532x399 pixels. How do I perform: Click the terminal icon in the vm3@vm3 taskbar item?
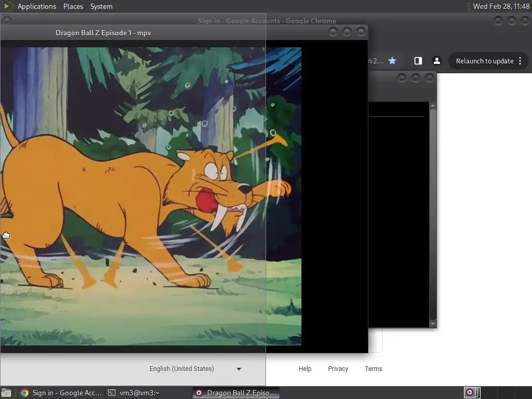112,393
